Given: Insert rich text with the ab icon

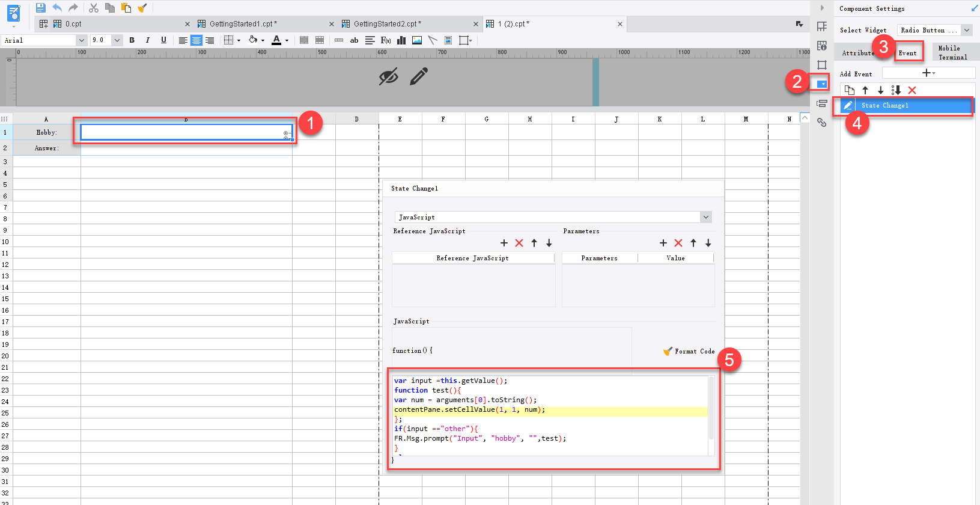Looking at the screenshot, I should 355,40.
